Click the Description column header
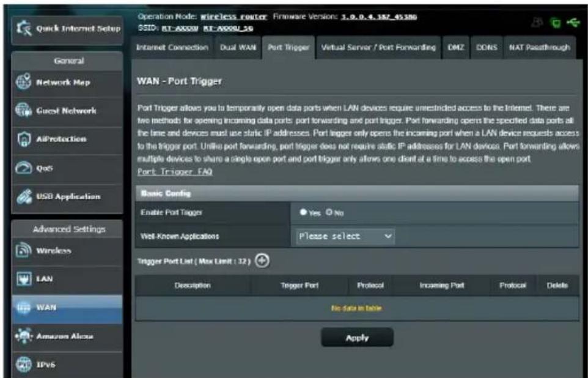Screen dimensions: 588x378 click(x=193, y=286)
